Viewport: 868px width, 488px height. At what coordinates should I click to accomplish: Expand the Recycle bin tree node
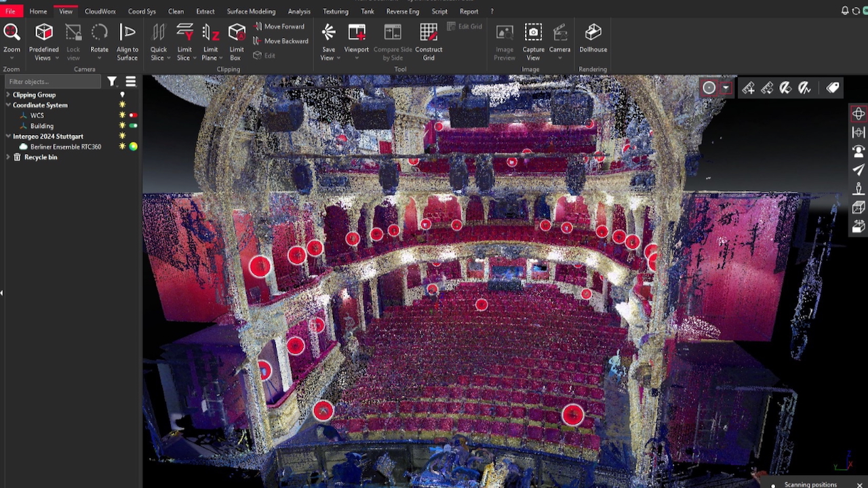coord(8,157)
